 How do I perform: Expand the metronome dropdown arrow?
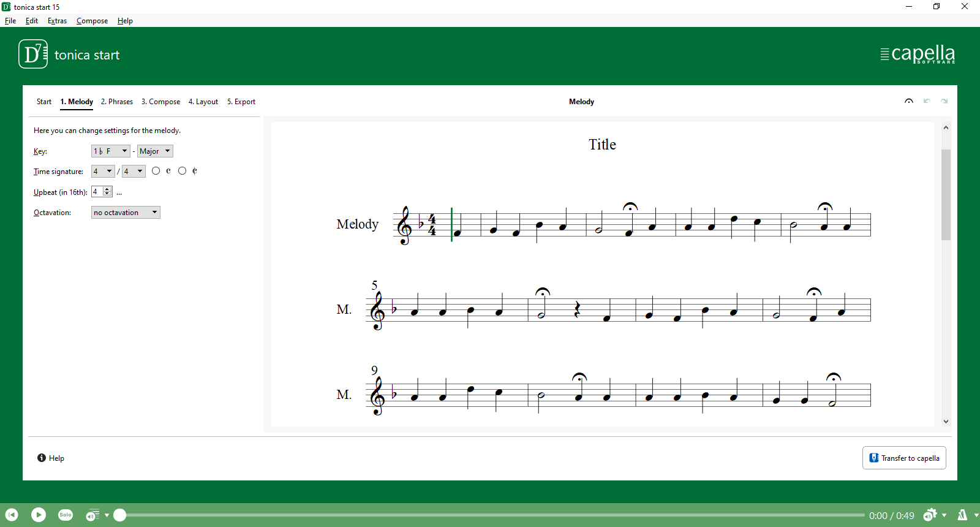coord(976,515)
